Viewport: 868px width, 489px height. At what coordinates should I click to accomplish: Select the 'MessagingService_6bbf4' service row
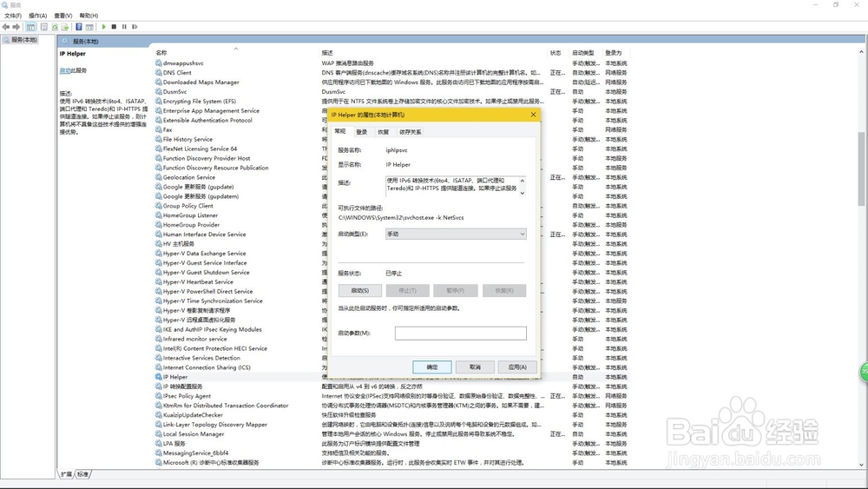point(392,453)
